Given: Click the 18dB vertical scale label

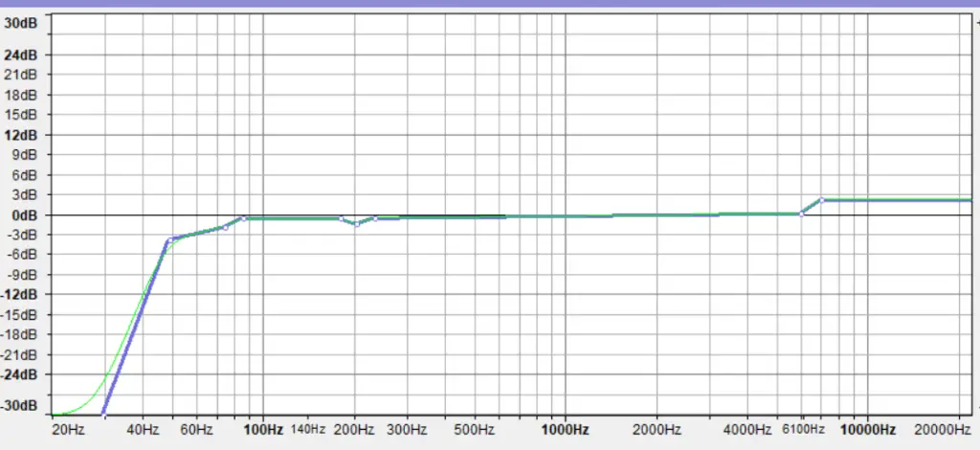Looking at the screenshot, I should click(x=21, y=95).
